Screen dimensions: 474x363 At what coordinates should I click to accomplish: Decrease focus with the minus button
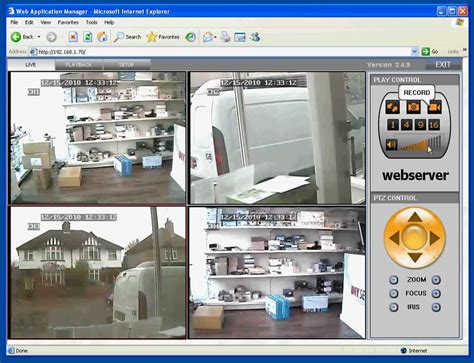coord(394,293)
